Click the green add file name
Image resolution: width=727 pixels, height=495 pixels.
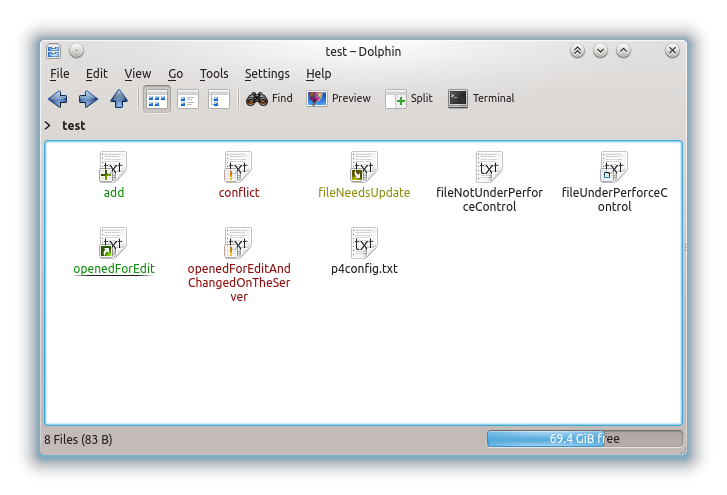pos(114,193)
